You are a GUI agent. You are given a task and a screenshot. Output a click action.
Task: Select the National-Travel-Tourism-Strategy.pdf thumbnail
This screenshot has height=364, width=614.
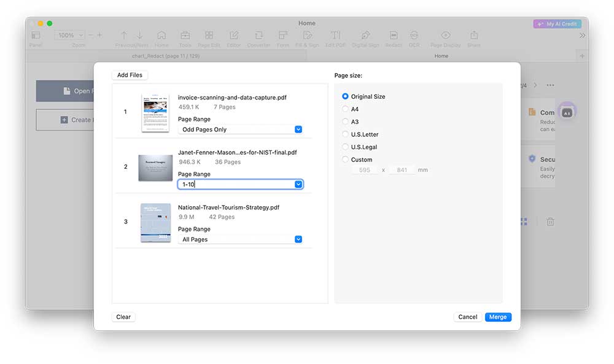click(x=155, y=223)
